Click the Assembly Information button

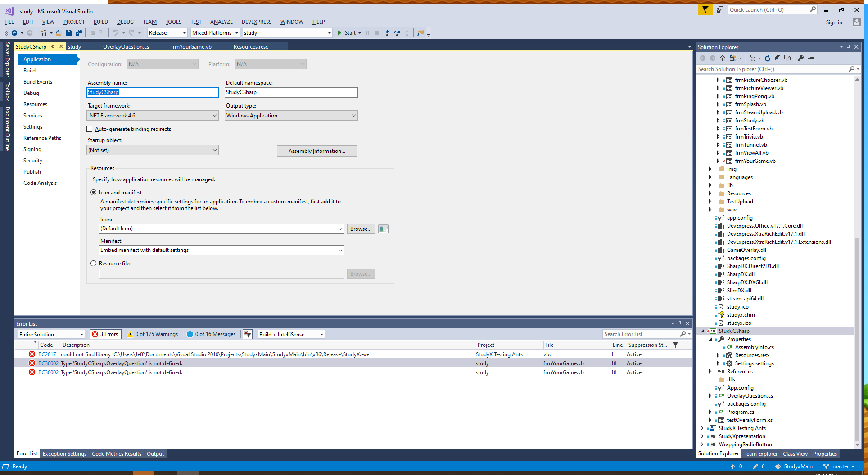point(317,151)
